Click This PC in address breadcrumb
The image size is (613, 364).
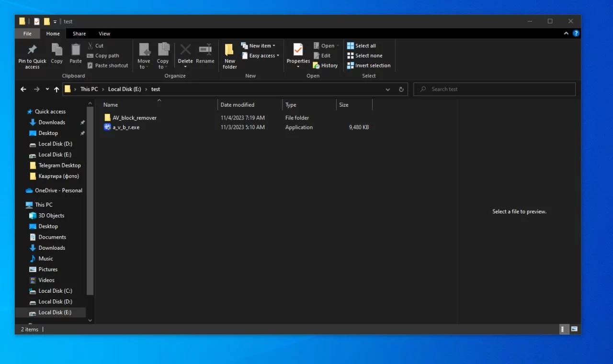[89, 89]
